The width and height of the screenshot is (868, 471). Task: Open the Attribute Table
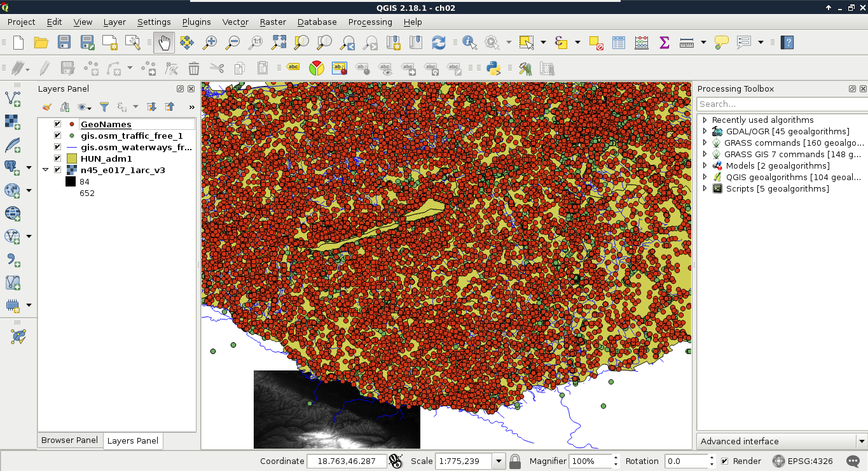coord(619,43)
